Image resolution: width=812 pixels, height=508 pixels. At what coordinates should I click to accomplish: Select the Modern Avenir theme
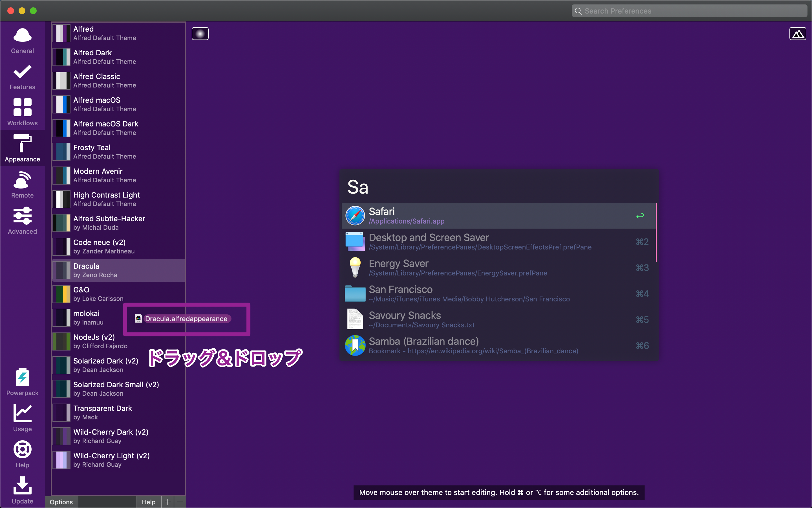tap(118, 176)
